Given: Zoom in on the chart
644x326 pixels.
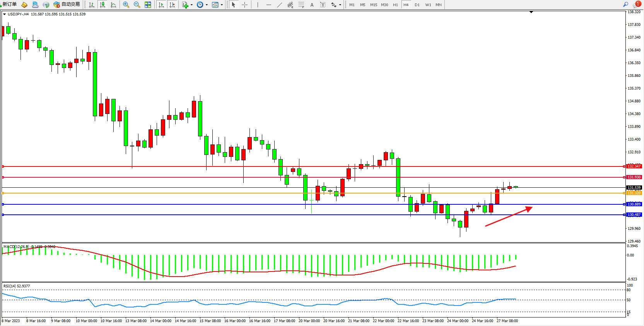Looking at the screenshot, I should tap(126, 5).
